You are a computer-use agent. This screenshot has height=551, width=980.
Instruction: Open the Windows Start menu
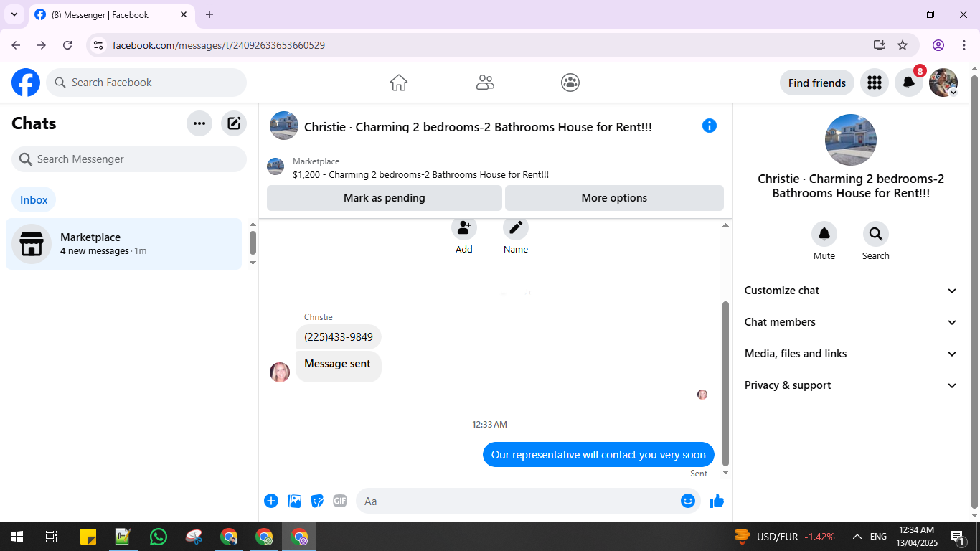(17, 537)
